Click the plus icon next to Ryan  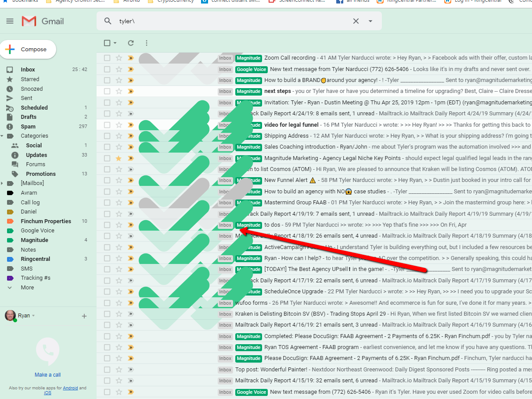pos(84,316)
